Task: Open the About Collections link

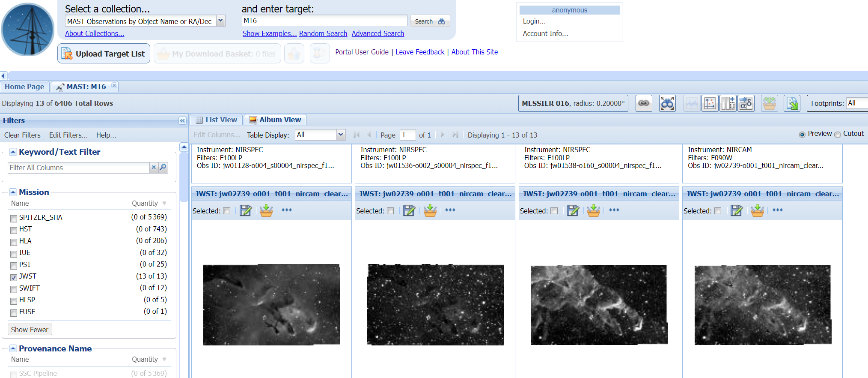Action: point(95,33)
